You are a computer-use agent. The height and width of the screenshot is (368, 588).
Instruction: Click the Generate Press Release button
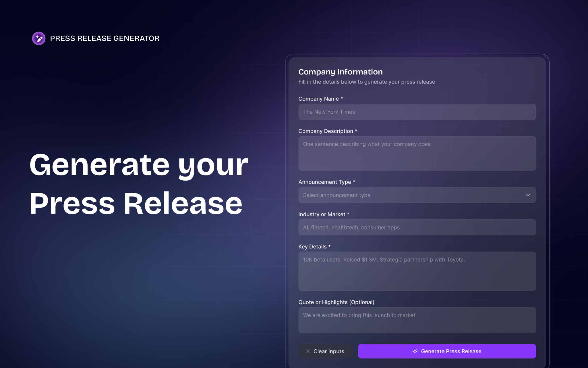click(447, 351)
